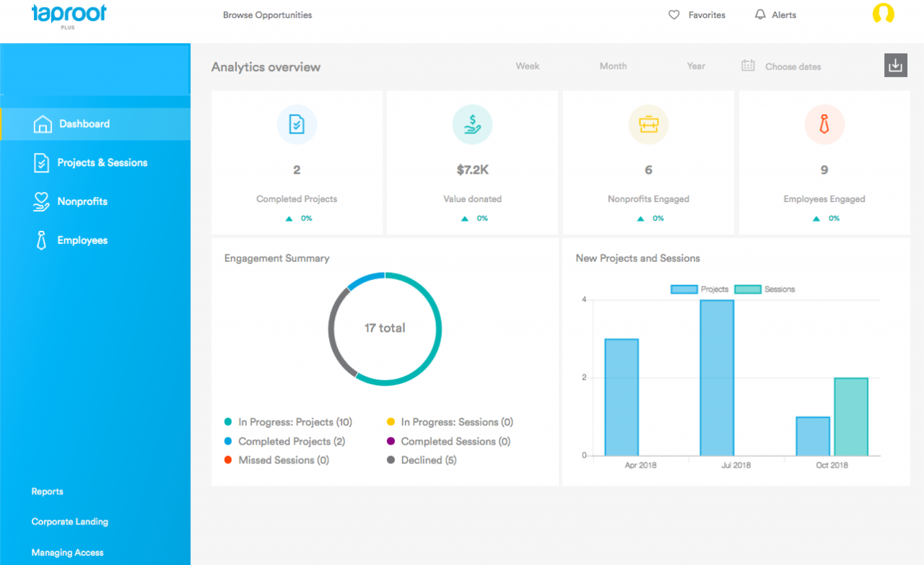Open Favorites via the heart icon

pos(674,14)
